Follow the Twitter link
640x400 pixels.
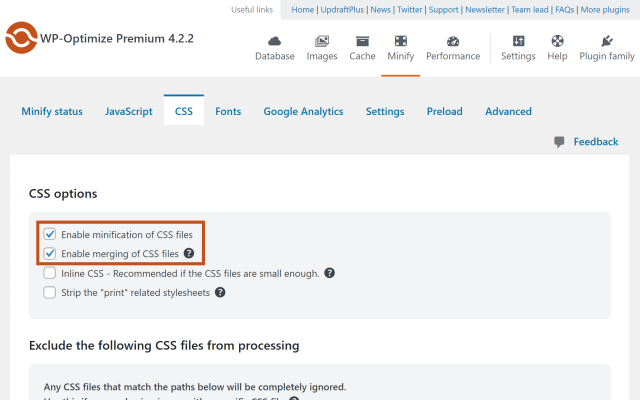pos(410,10)
